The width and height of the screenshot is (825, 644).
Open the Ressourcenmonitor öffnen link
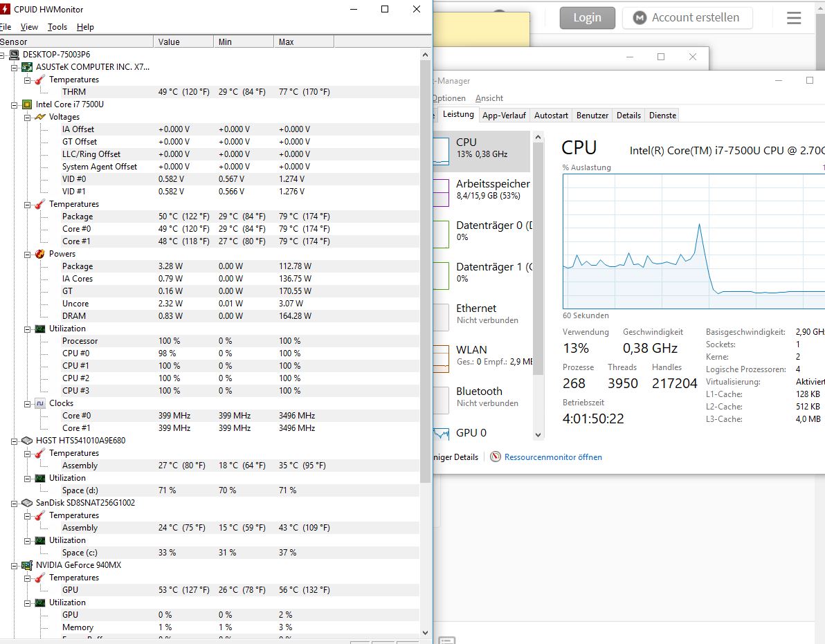(553, 457)
